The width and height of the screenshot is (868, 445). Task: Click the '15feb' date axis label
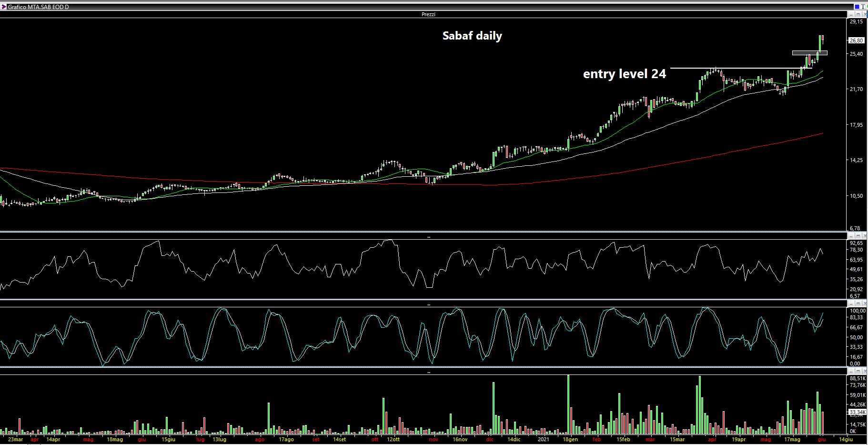624,439
